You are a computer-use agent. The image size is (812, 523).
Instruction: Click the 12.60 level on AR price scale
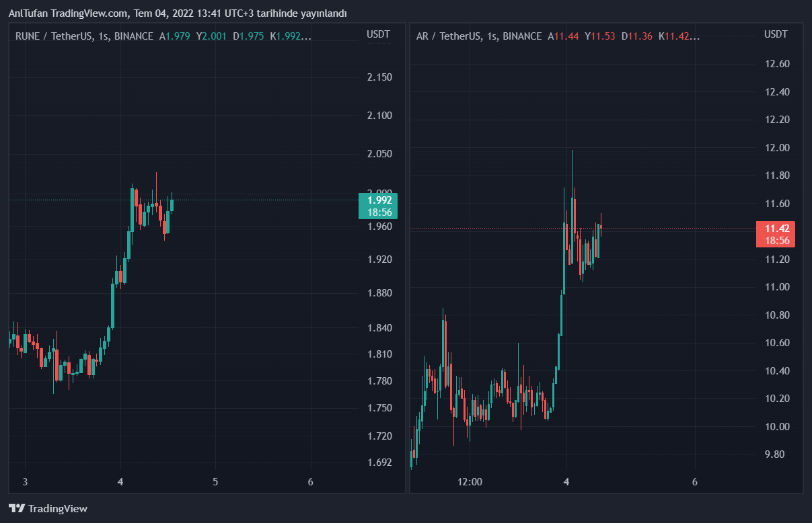(x=777, y=64)
